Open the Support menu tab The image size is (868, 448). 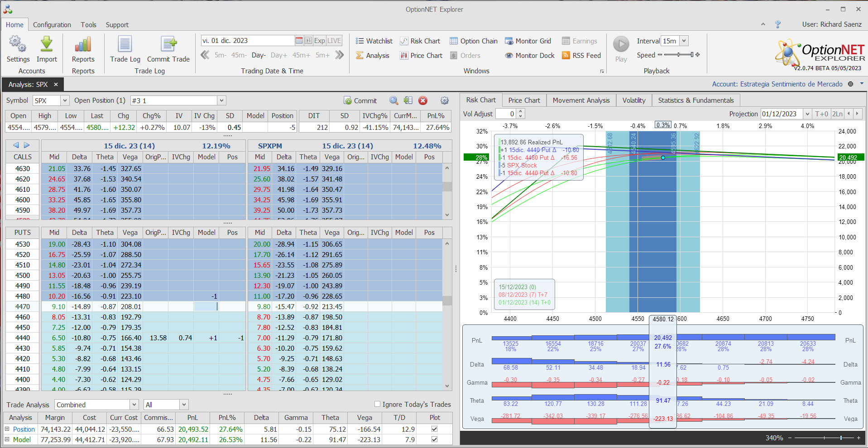coord(117,25)
